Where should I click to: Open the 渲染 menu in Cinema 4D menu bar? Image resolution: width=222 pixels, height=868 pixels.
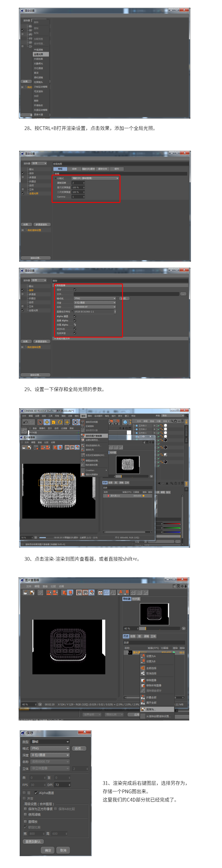coord(83,416)
